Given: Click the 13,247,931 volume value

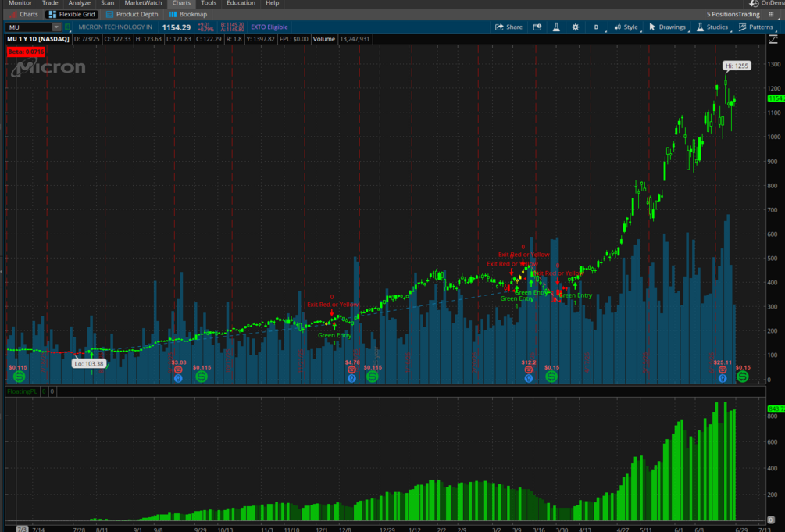Looking at the screenshot, I should click(355, 39).
